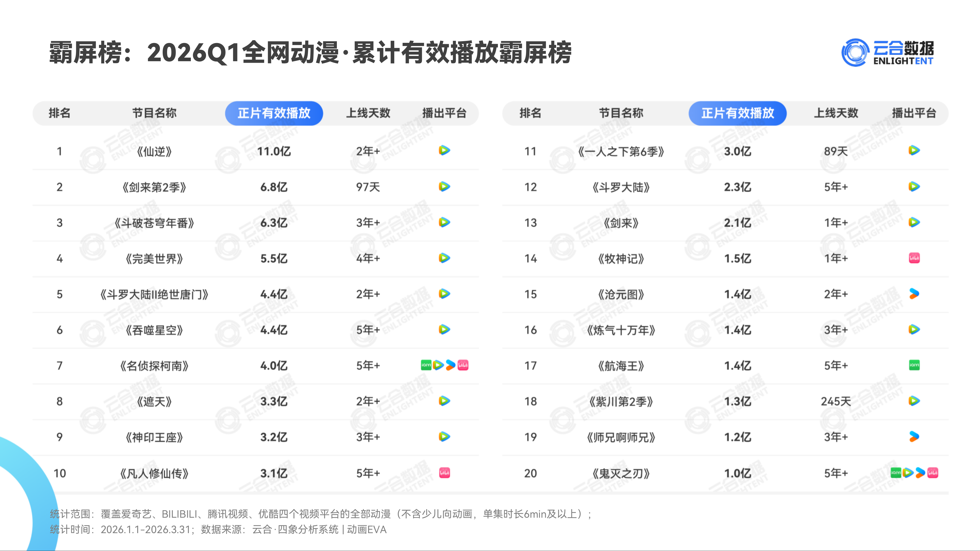Click the title 《斗罗大陆II绝世唐门》
The height and width of the screenshot is (551, 980).
[154, 294]
